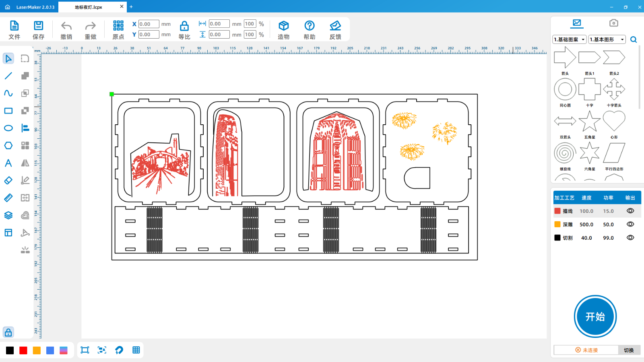Choose the rectangle drawing tool
This screenshot has width=644, height=362.
8,111
